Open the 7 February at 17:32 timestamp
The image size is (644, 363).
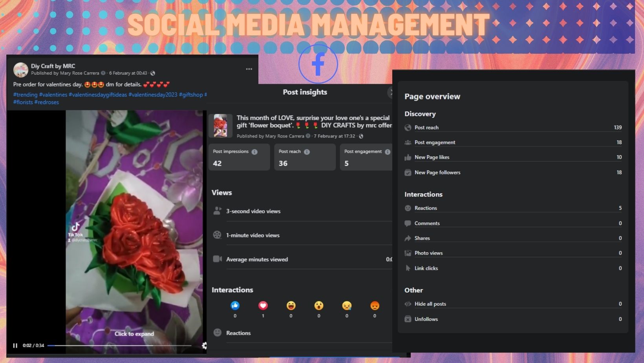pos(335,136)
